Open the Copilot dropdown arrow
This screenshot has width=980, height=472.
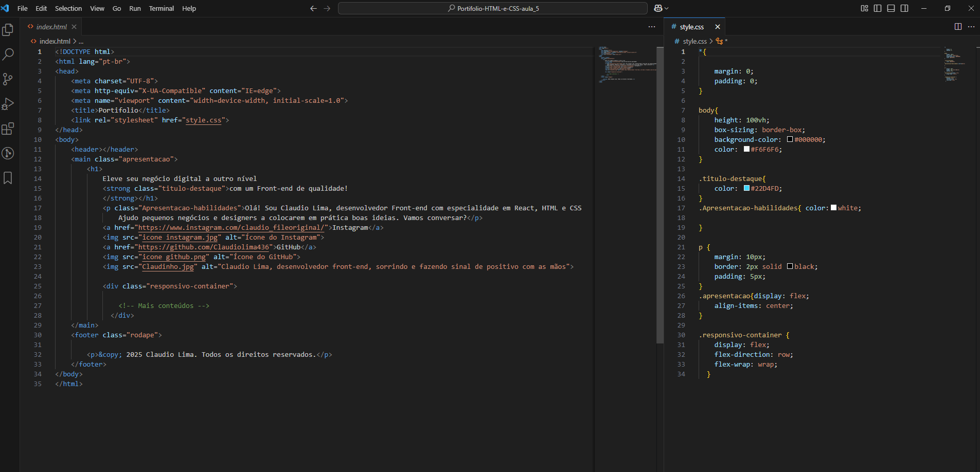(x=667, y=8)
